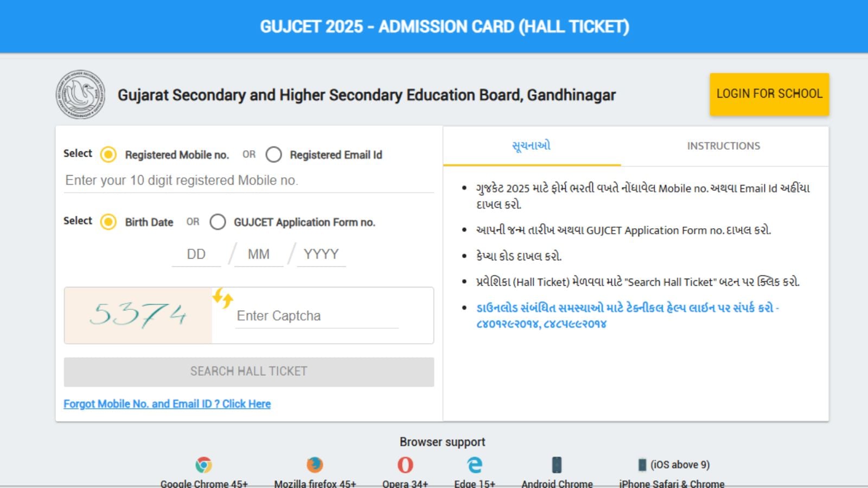The image size is (868, 488).
Task: Click the YYYY year input field
Action: pyautogui.click(x=321, y=254)
